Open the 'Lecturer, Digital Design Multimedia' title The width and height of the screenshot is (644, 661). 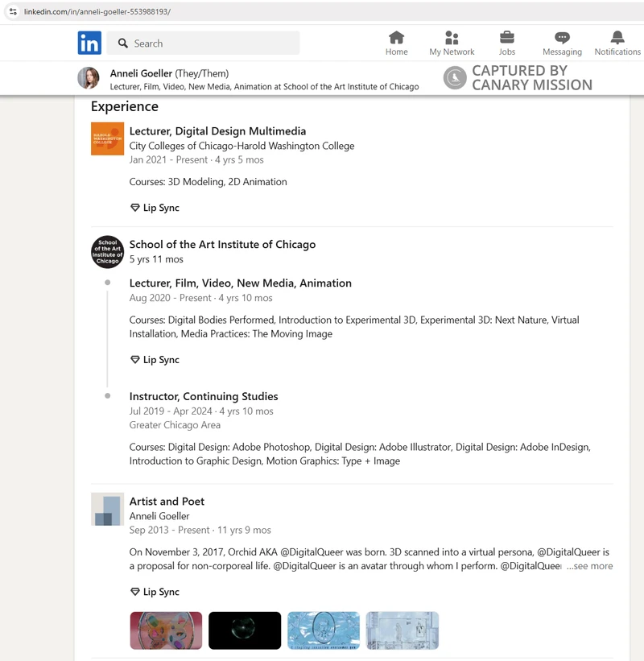(217, 131)
